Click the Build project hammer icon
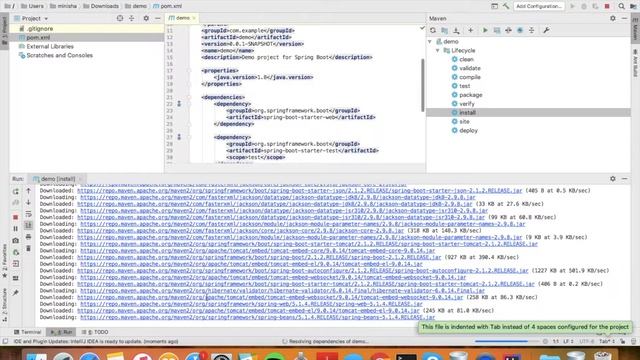Viewport: 640px width, 360px height. (x=506, y=6)
